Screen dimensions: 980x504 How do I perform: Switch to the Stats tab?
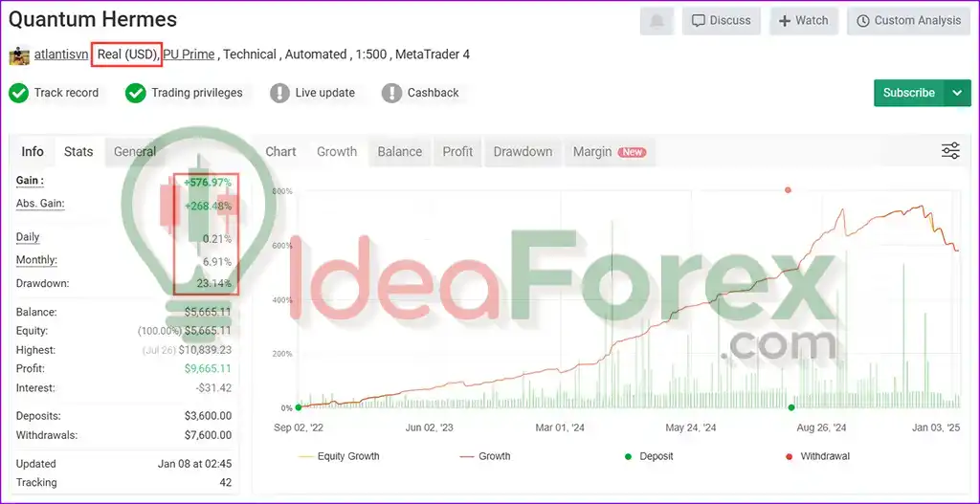78,151
